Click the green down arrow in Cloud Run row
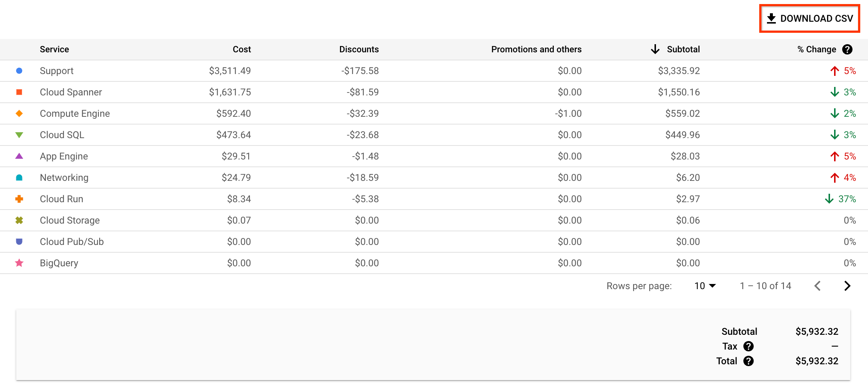The image size is (868, 386). coord(829,199)
